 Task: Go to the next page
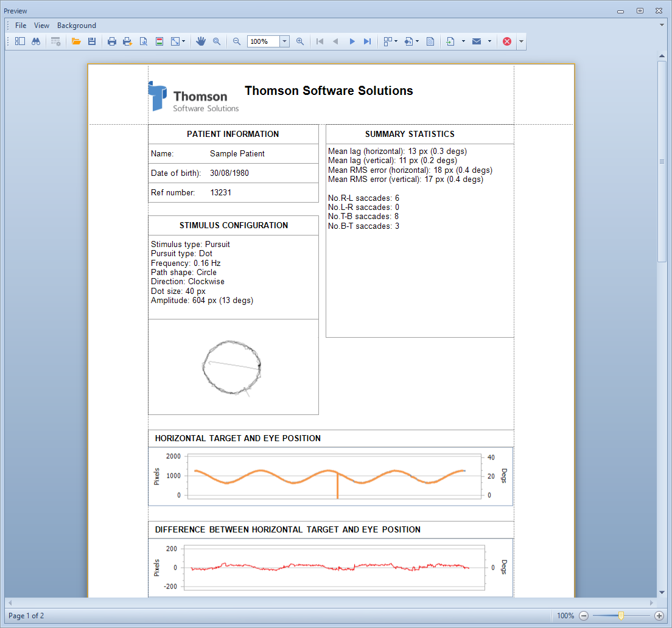tap(352, 41)
